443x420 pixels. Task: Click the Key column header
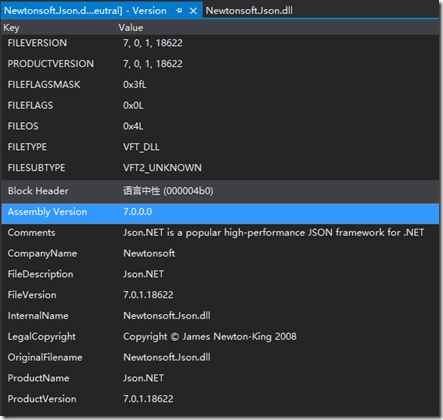tap(11, 28)
